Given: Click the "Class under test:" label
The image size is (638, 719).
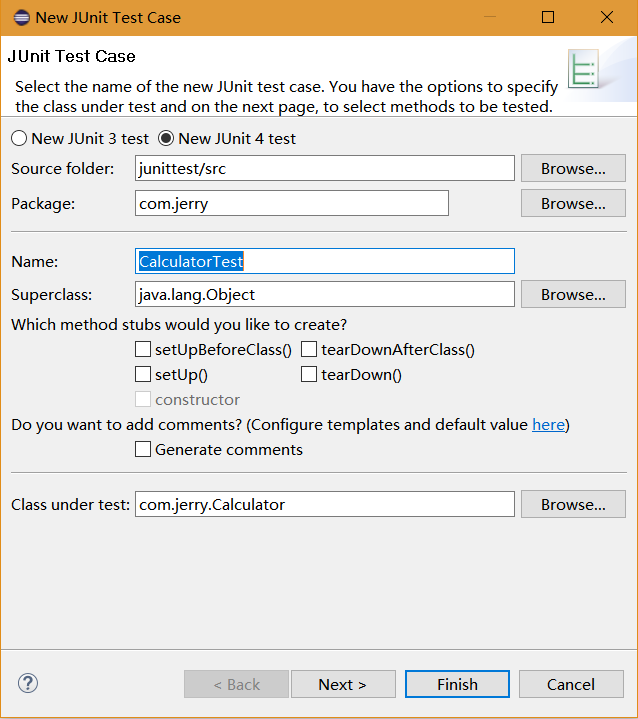Looking at the screenshot, I should tap(71, 504).
